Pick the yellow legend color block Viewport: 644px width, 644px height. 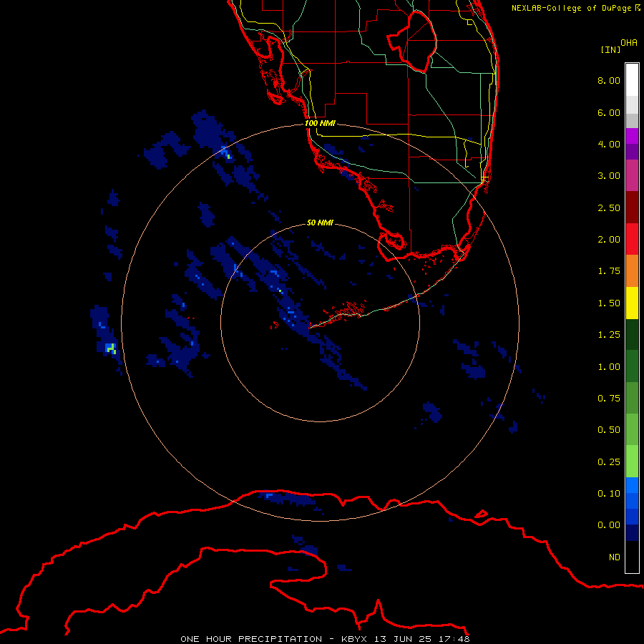tap(632, 303)
